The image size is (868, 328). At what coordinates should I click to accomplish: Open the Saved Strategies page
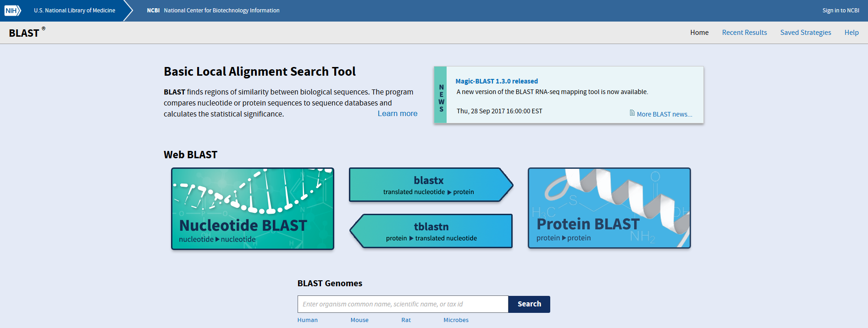coord(806,33)
